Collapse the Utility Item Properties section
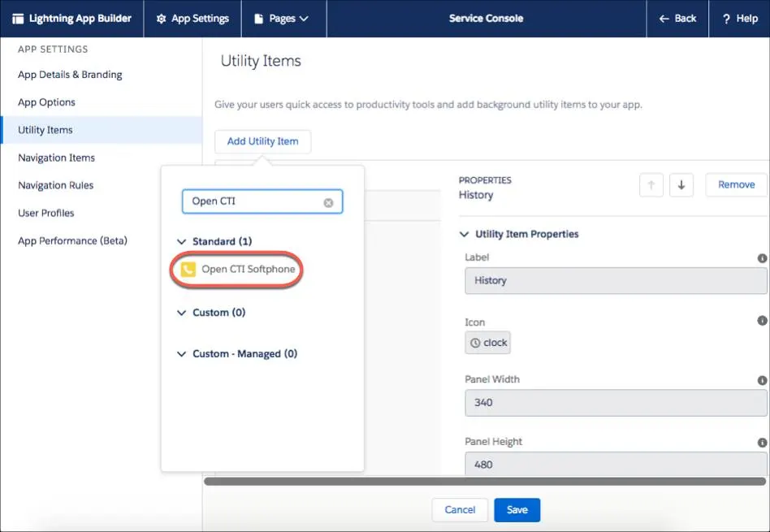770x532 pixels. pyautogui.click(x=464, y=234)
